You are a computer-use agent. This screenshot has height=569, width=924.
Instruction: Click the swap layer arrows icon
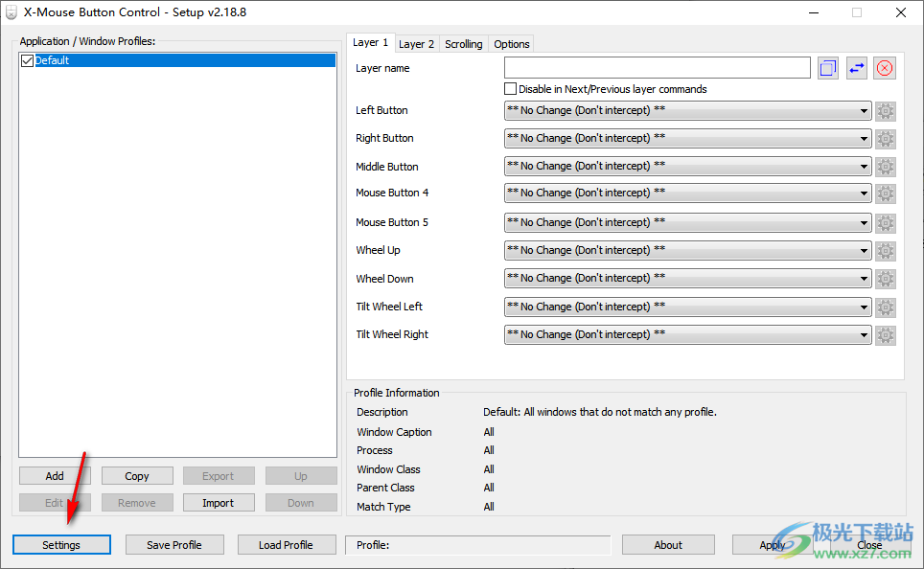(856, 68)
